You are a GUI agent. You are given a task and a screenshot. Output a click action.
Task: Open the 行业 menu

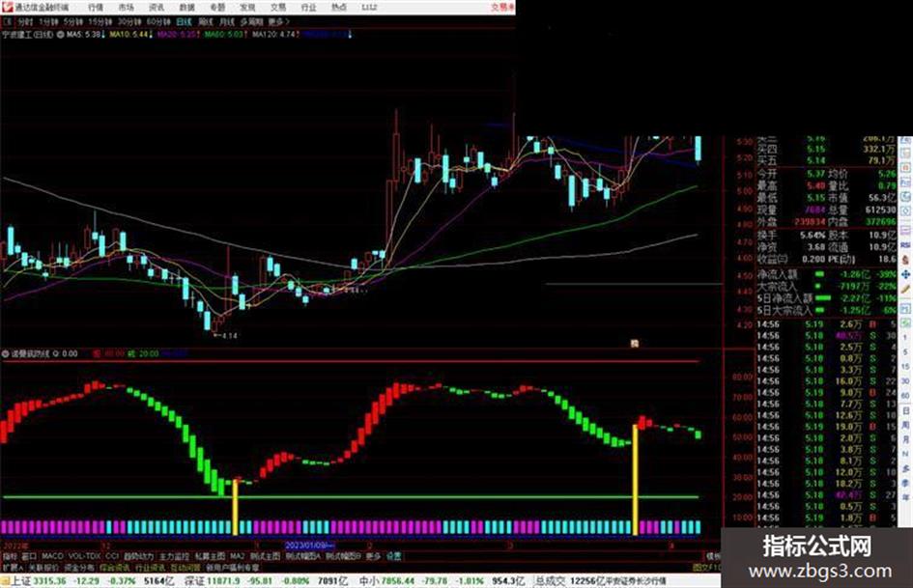coord(308,8)
